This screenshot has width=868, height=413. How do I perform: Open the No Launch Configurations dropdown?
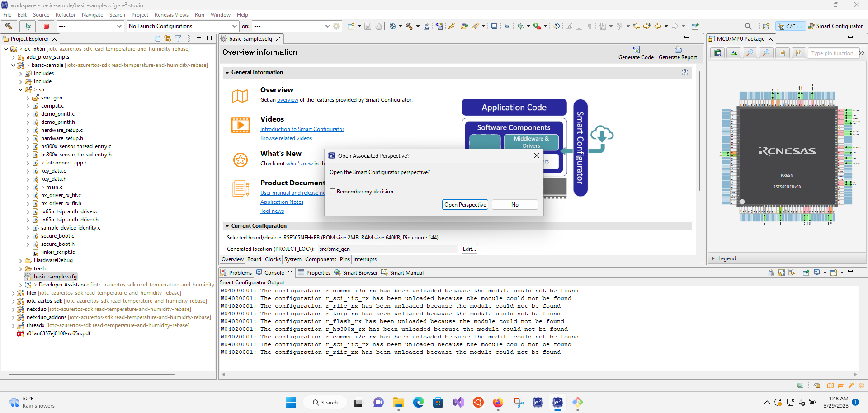pyautogui.click(x=183, y=26)
